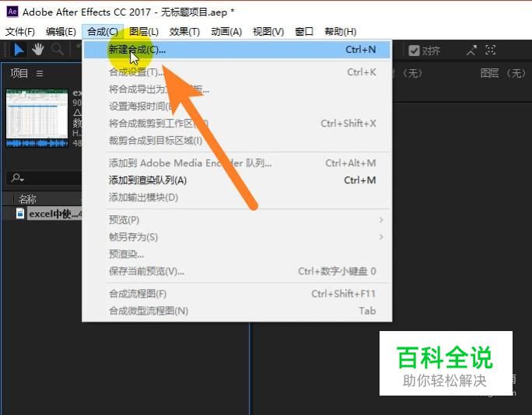The height and width of the screenshot is (415, 532).
Task: Open the 图层(L) menu
Action: (x=144, y=32)
